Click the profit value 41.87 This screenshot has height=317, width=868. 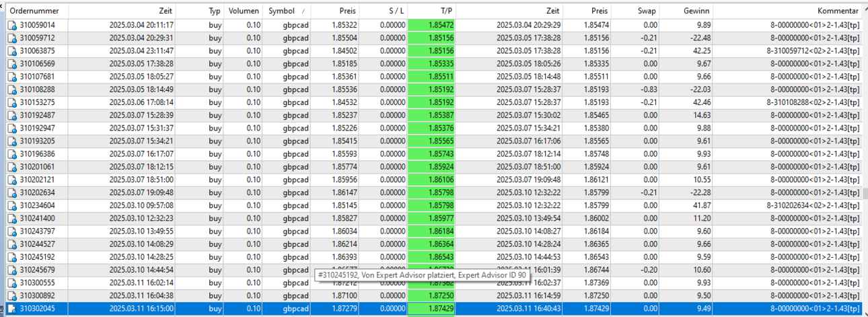pyautogui.click(x=702, y=205)
